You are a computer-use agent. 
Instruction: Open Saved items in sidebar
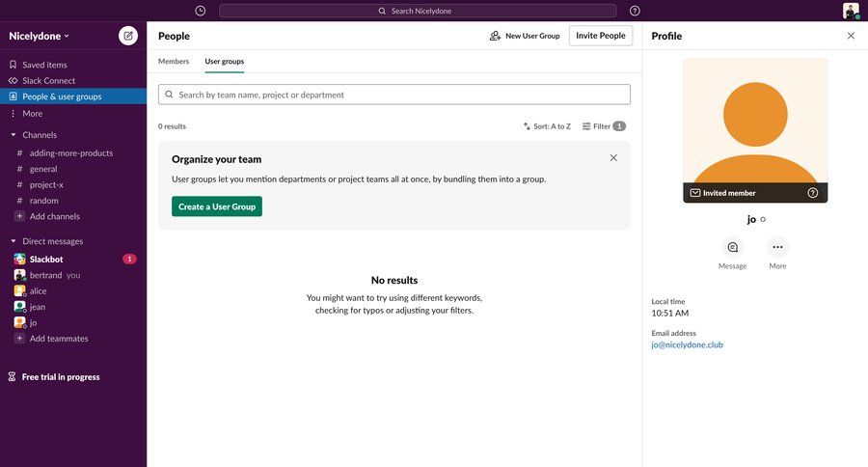click(73, 65)
